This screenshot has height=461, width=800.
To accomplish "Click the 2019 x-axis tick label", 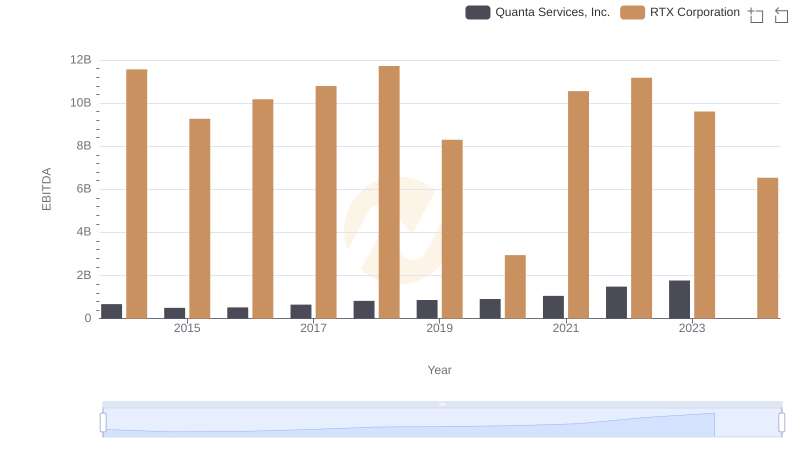I will (439, 328).
